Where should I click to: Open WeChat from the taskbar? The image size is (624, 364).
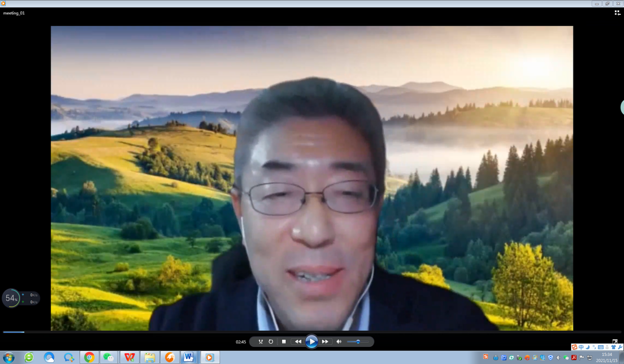pos(108,357)
